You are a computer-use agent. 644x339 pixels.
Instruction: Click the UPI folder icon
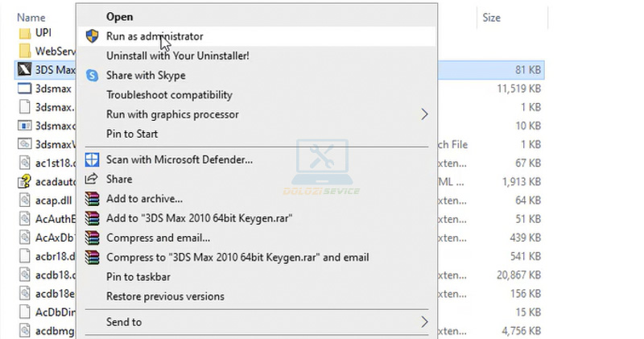point(25,32)
